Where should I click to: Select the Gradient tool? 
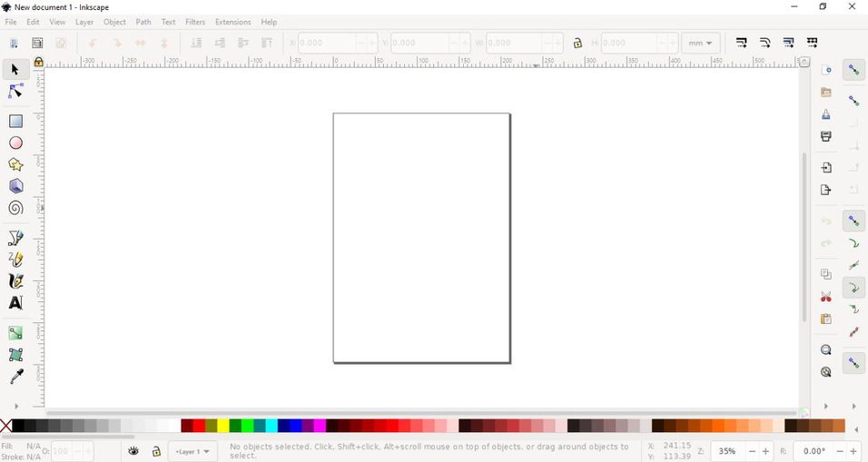[x=15, y=333]
